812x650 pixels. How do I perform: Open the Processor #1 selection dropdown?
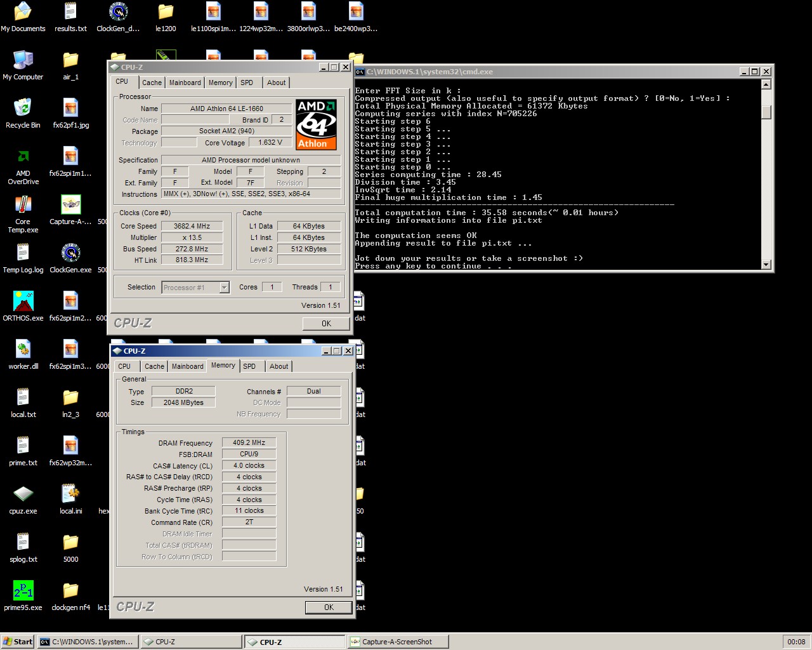(x=195, y=288)
